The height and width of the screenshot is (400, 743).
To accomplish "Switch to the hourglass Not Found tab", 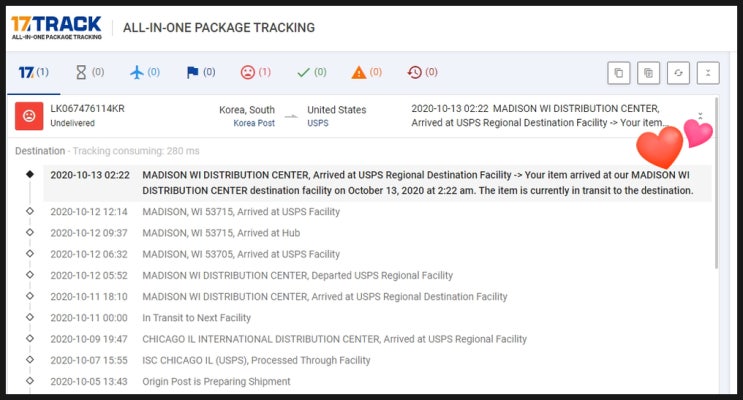I will click(x=89, y=72).
